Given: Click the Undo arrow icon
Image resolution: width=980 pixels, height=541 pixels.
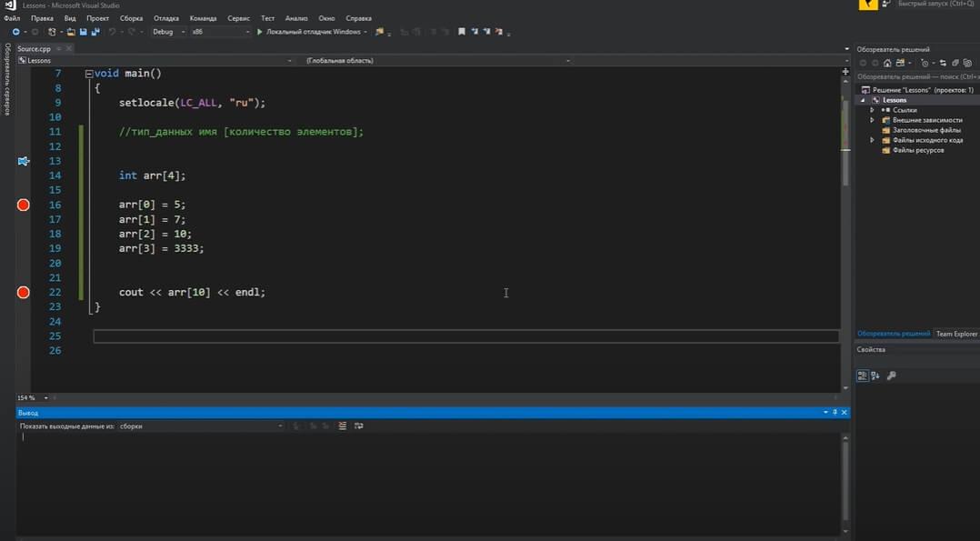Looking at the screenshot, I should [x=112, y=32].
